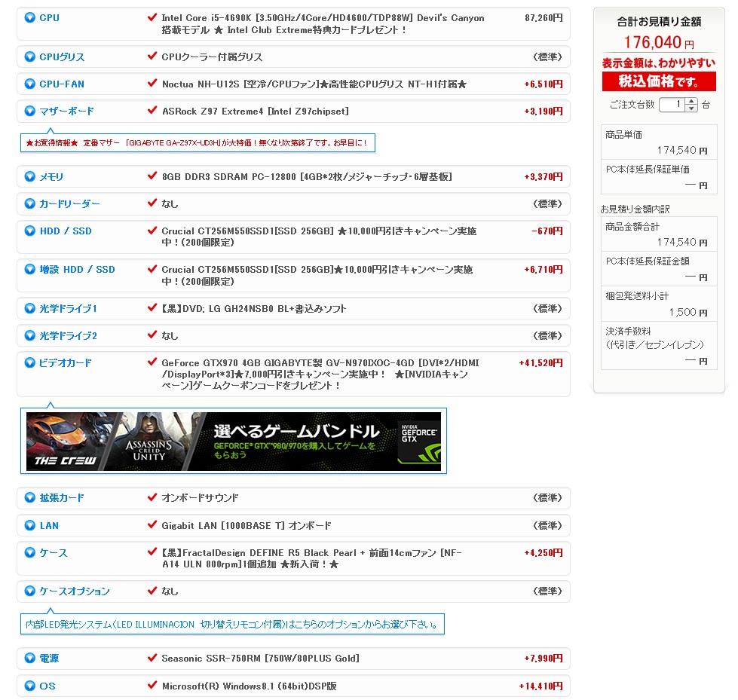Screen dimensions: 738x700
Task: Expand the 光学ドライブ1 row arrow icon
Action: click(x=29, y=309)
